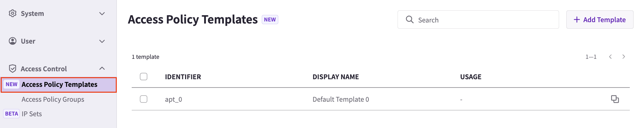Click the NEW badge beside page title
This screenshot has width=644, height=128.
(x=270, y=19)
